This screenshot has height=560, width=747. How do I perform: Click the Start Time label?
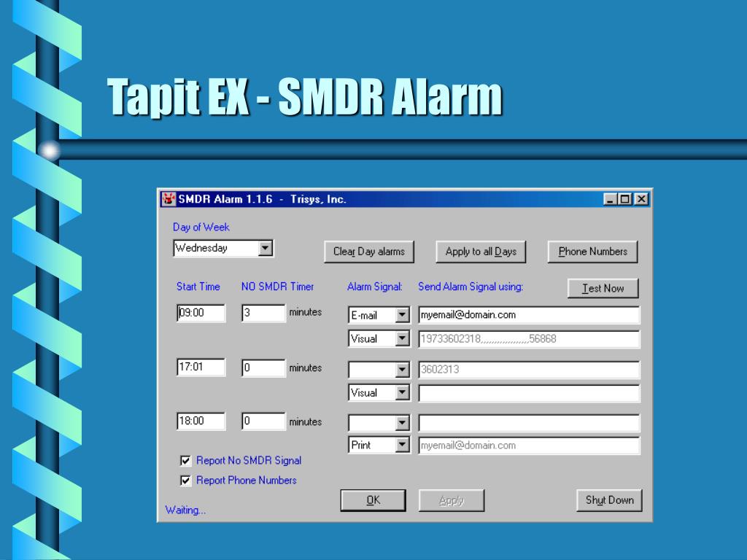198,287
